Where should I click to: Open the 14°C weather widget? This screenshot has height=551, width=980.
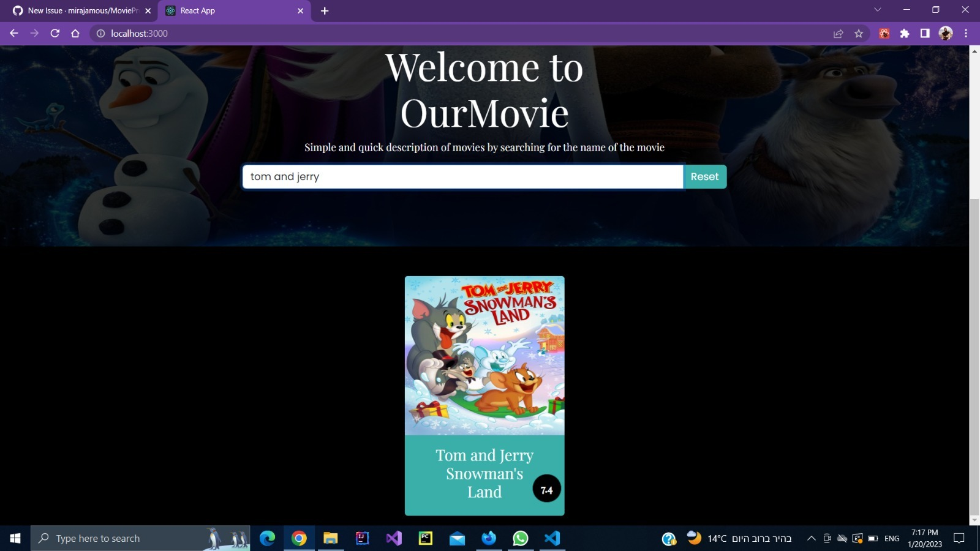pos(739,538)
